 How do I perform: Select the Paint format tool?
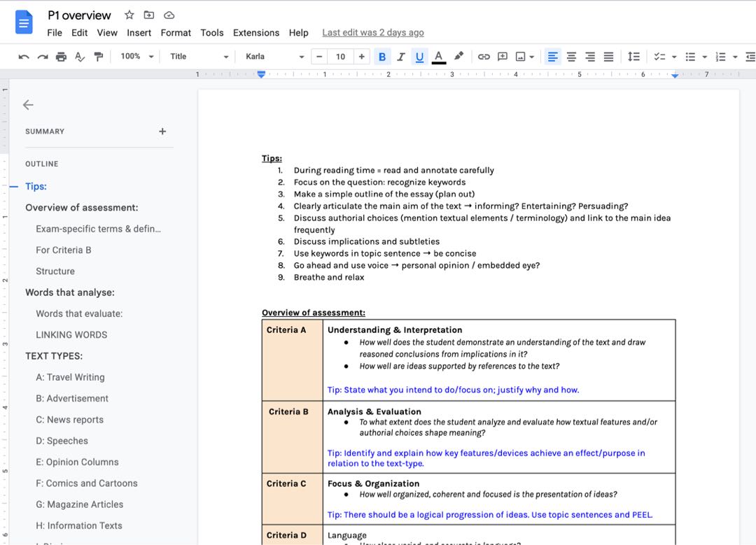pos(99,56)
